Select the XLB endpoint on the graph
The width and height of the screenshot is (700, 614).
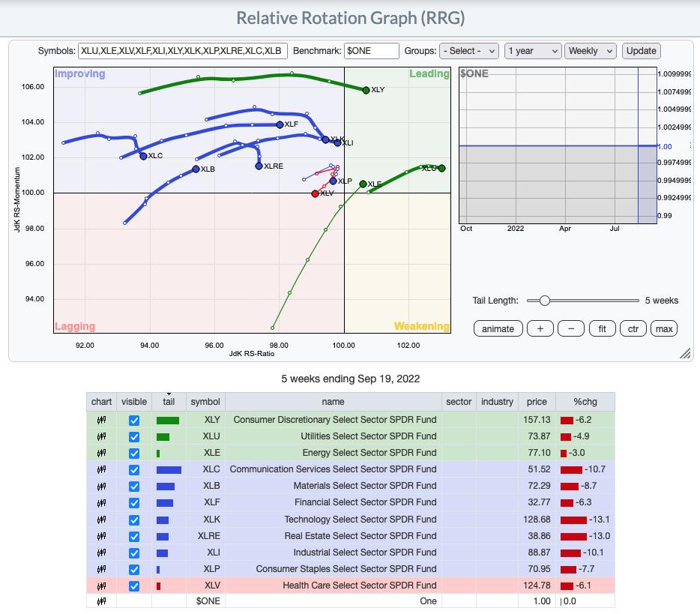[196, 169]
